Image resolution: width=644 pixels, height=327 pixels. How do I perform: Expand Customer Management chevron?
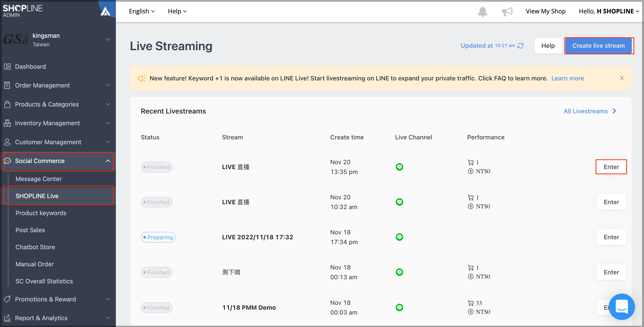(x=108, y=142)
